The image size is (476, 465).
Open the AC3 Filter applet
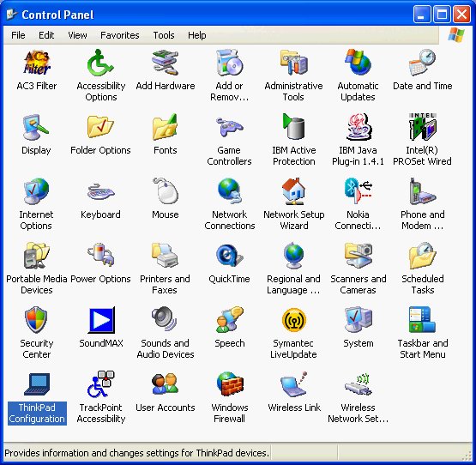pos(37,63)
